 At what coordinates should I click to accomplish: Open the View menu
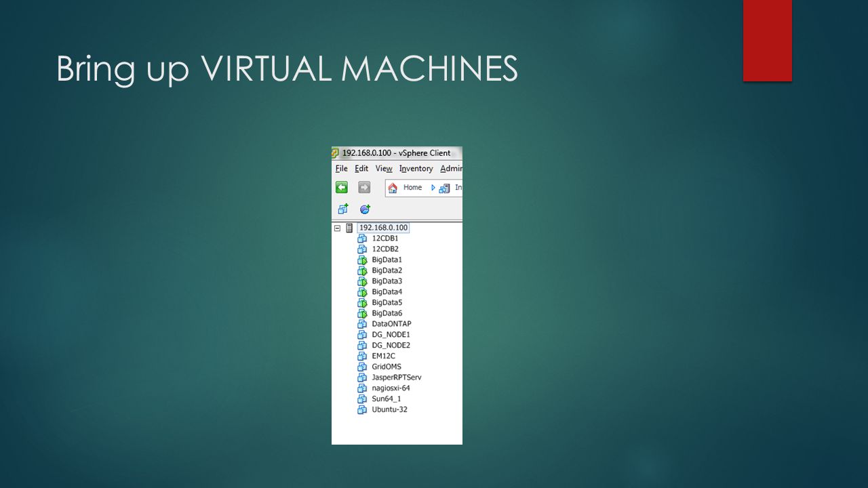(x=384, y=169)
